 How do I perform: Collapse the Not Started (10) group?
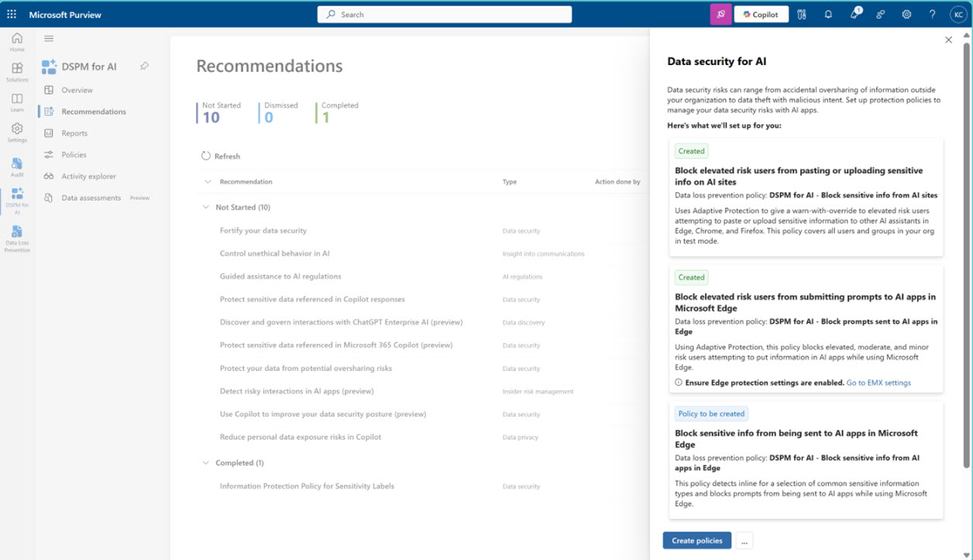(x=206, y=208)
